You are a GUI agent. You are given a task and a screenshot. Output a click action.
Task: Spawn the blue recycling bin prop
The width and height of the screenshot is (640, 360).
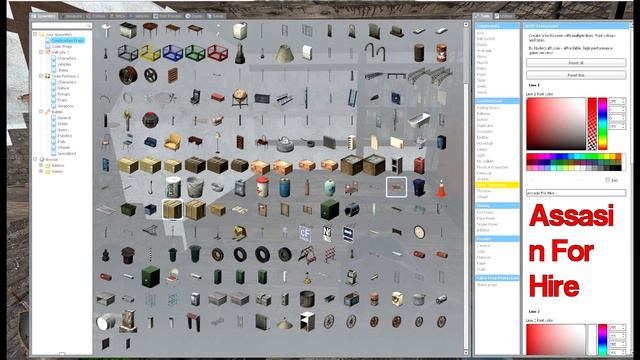coord(419,187)
